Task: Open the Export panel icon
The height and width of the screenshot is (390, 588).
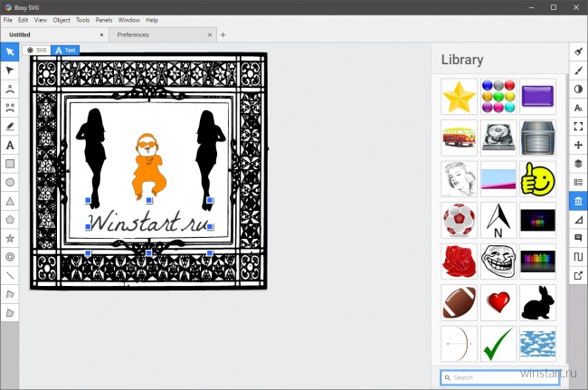Action: (578, 276)
